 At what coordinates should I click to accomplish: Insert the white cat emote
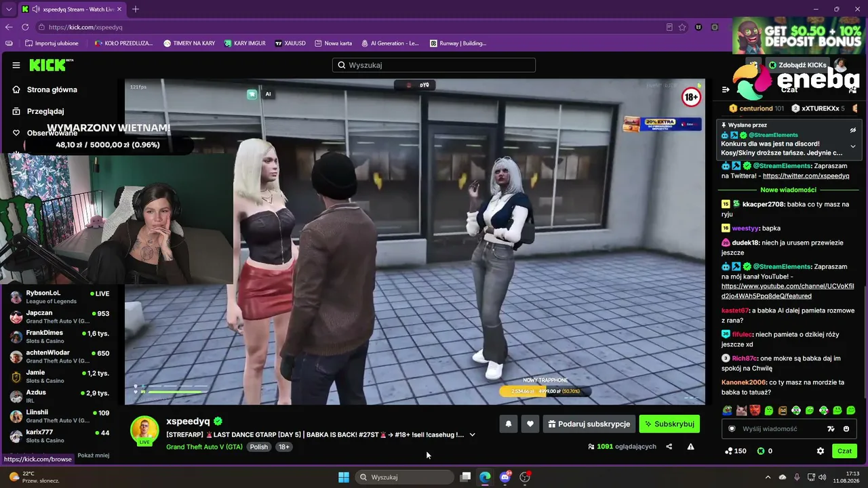tap(741, 410)
